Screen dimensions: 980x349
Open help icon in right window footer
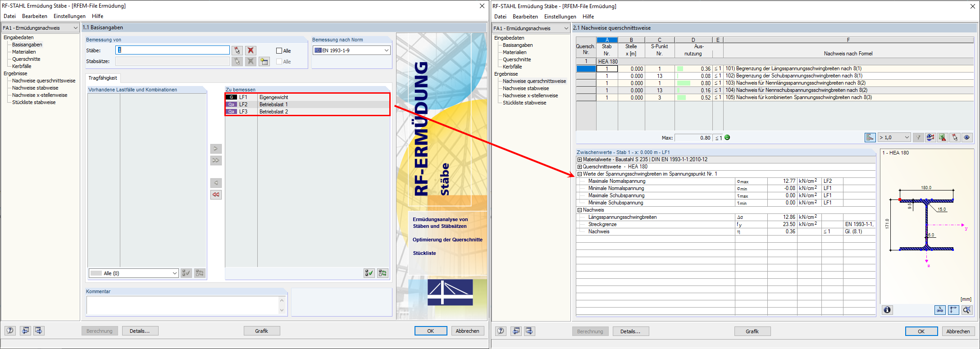pyautogui.click(x=501, y=331)
